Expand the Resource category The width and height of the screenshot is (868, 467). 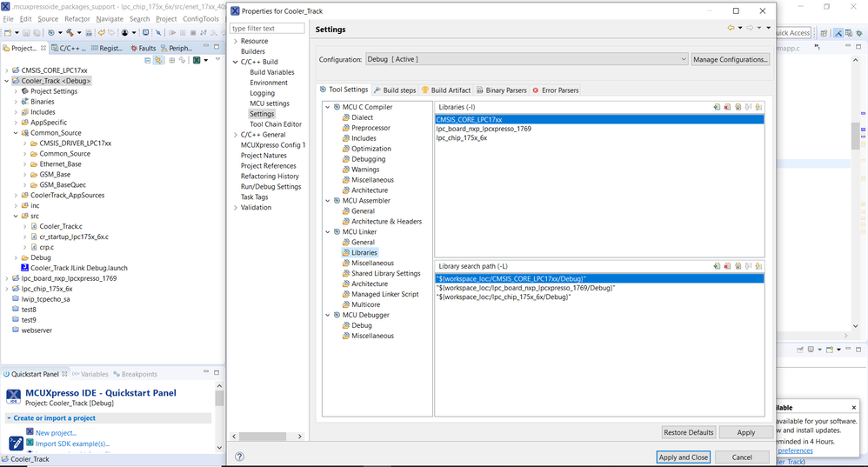coord(236,41)
